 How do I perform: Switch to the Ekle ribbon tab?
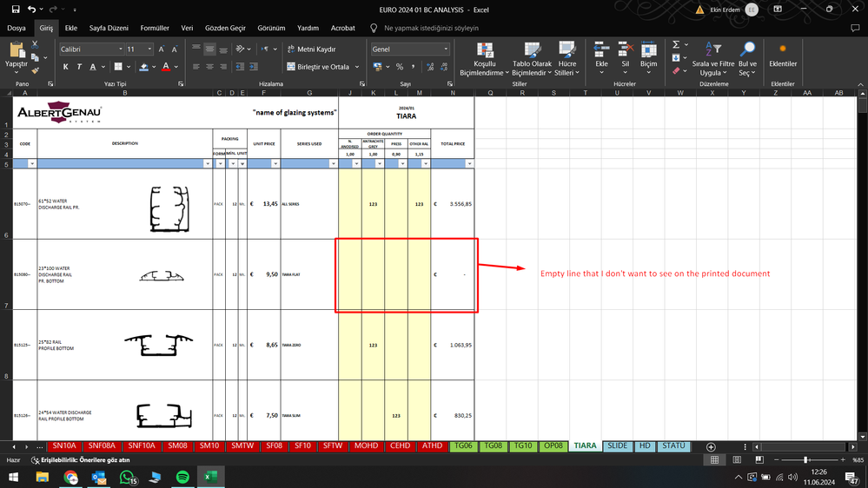click(71, 28)
